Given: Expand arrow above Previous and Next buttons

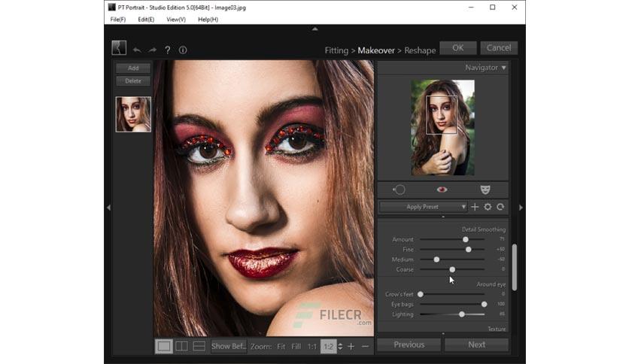Looking at the screenshot, I should tap(443, 333).
